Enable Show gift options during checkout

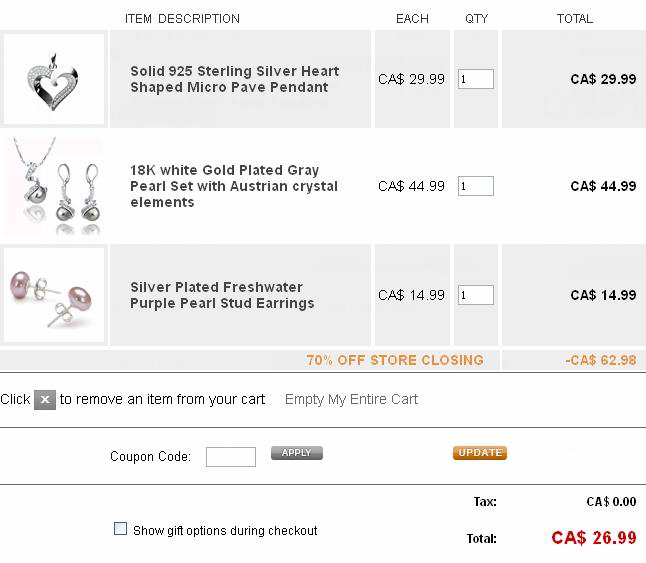coord(121,529)
